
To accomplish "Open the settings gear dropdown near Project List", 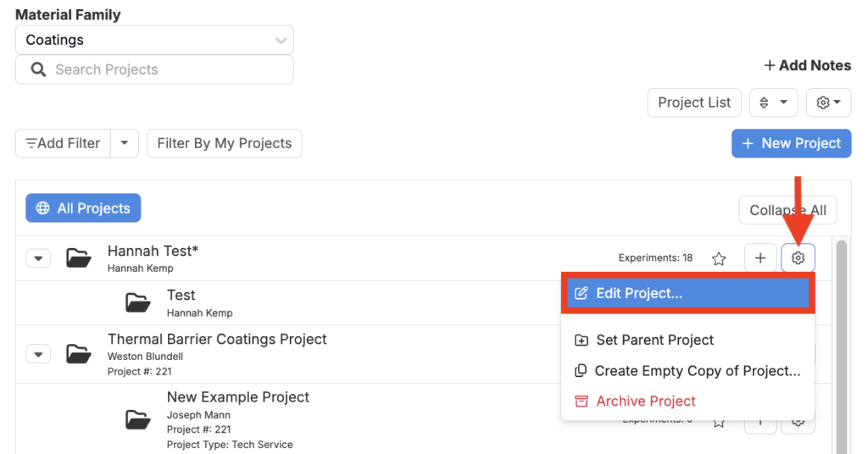I will (x=828, y=102).
